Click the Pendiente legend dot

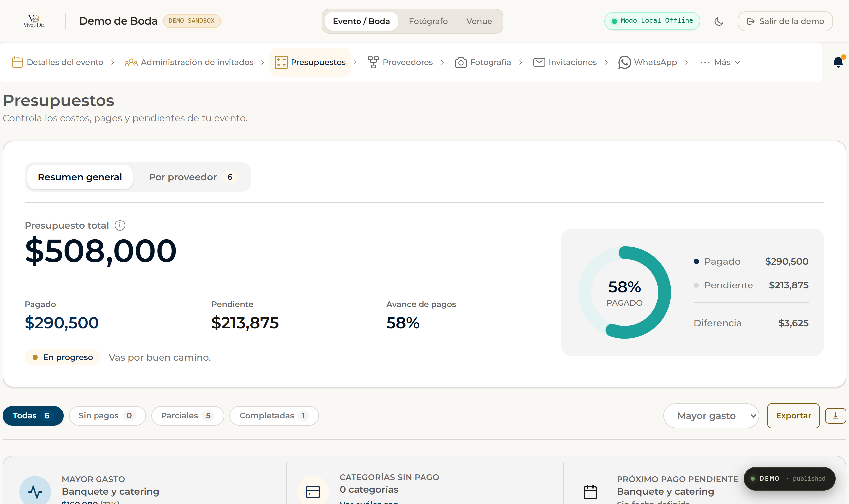(696, 285)
